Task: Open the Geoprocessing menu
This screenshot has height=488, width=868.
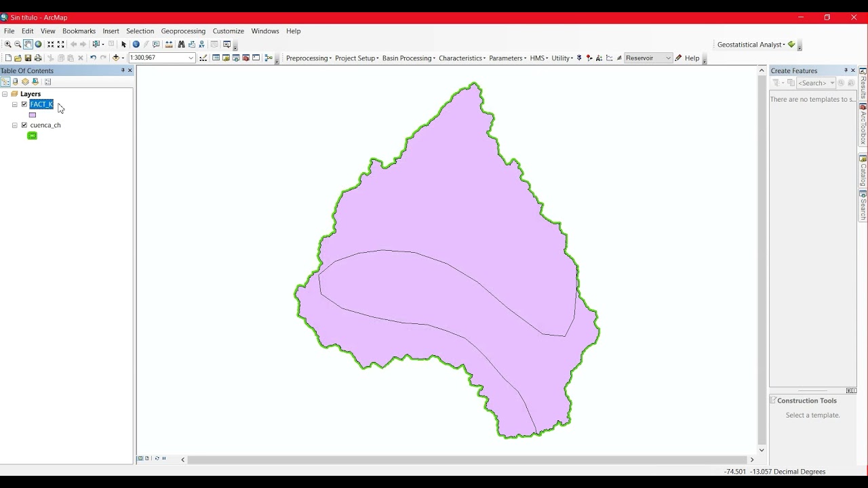Action: (x=183, y=31)
